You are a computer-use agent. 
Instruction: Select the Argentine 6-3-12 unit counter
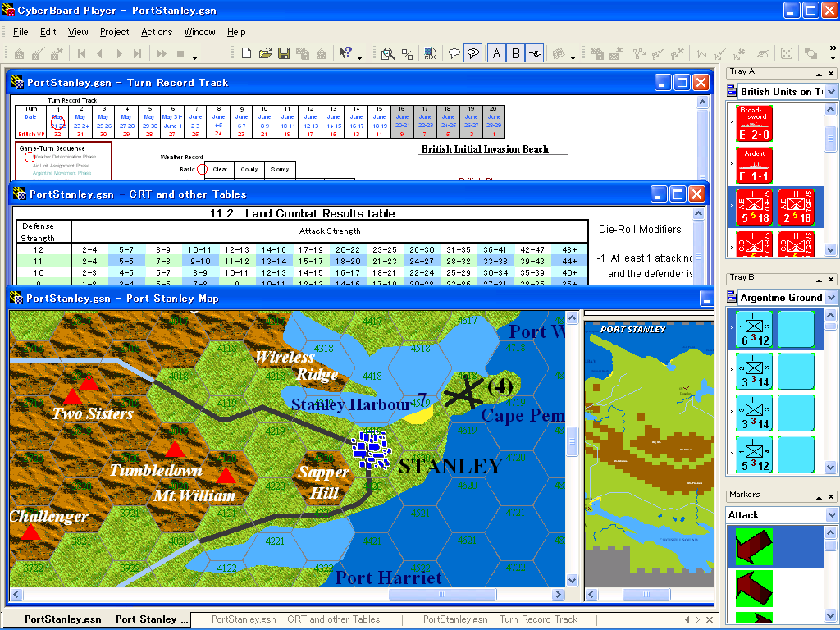755,329
